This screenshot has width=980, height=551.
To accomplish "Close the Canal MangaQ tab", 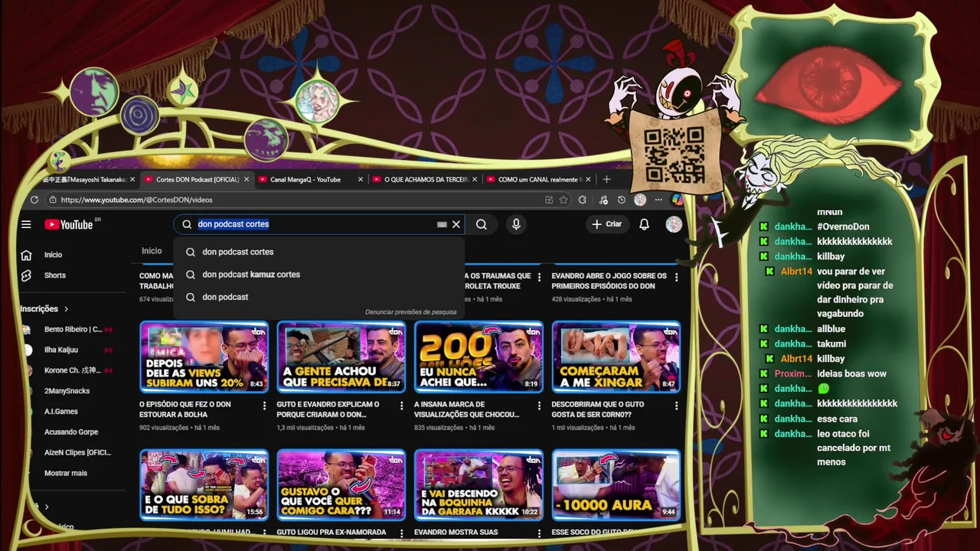I will 361,180.
